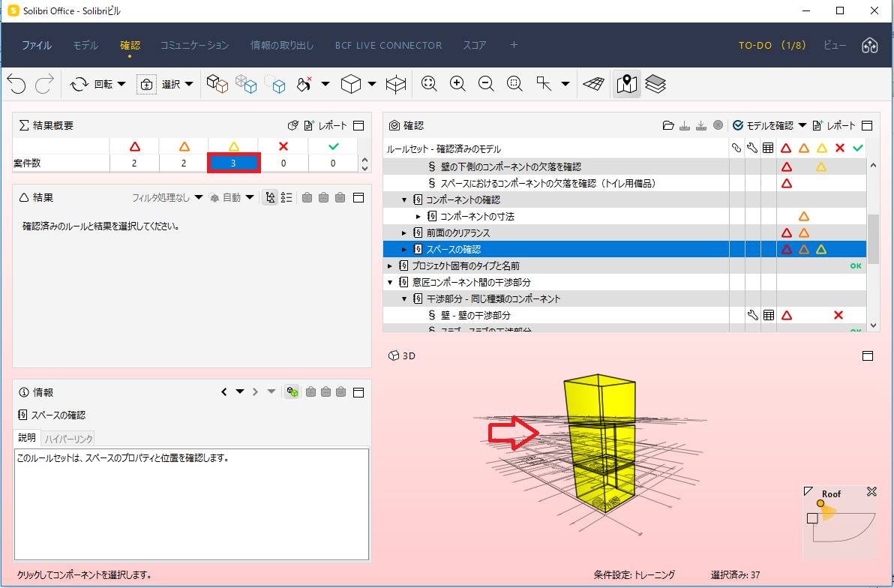Click the zoom out magnifier icon
Screen dimensions: 894x588
pos(486,84)
